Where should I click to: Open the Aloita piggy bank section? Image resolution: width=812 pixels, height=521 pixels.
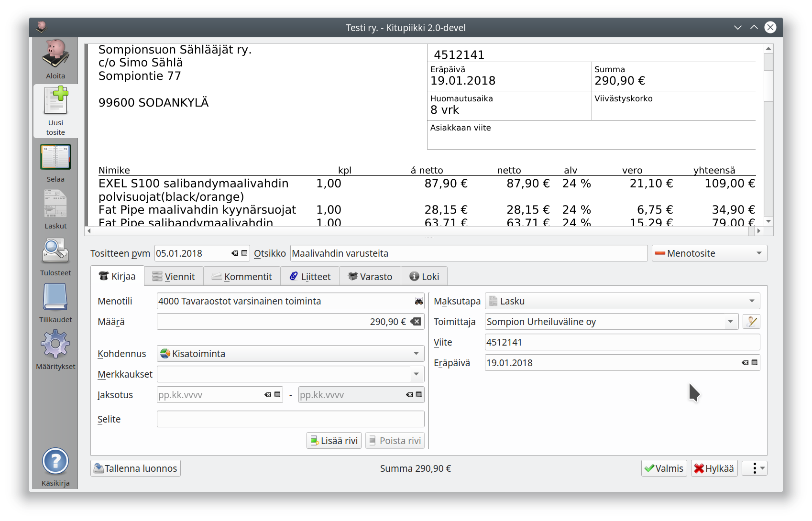coord(55,59)
